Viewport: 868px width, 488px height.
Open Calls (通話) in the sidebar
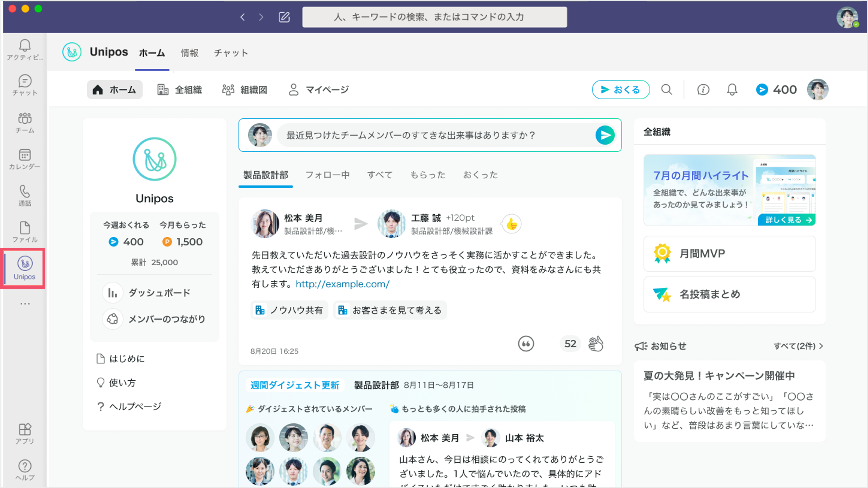(x=25, y=195)
